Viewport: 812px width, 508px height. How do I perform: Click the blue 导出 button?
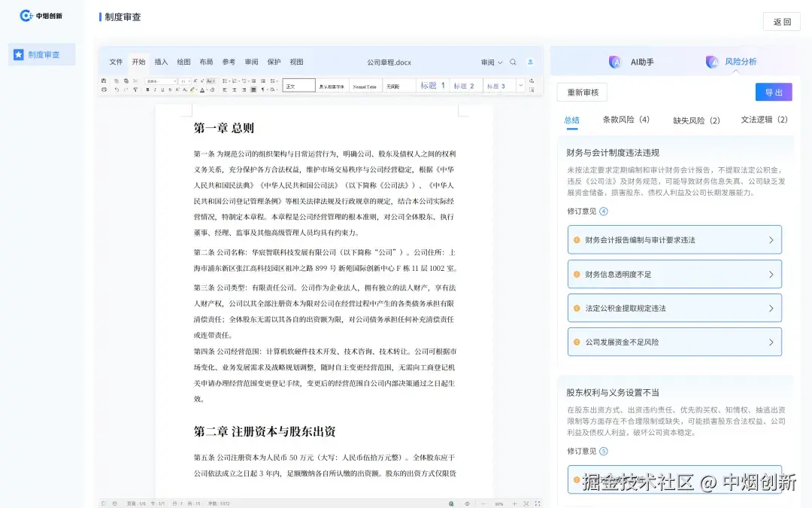(x=774, y=92)
